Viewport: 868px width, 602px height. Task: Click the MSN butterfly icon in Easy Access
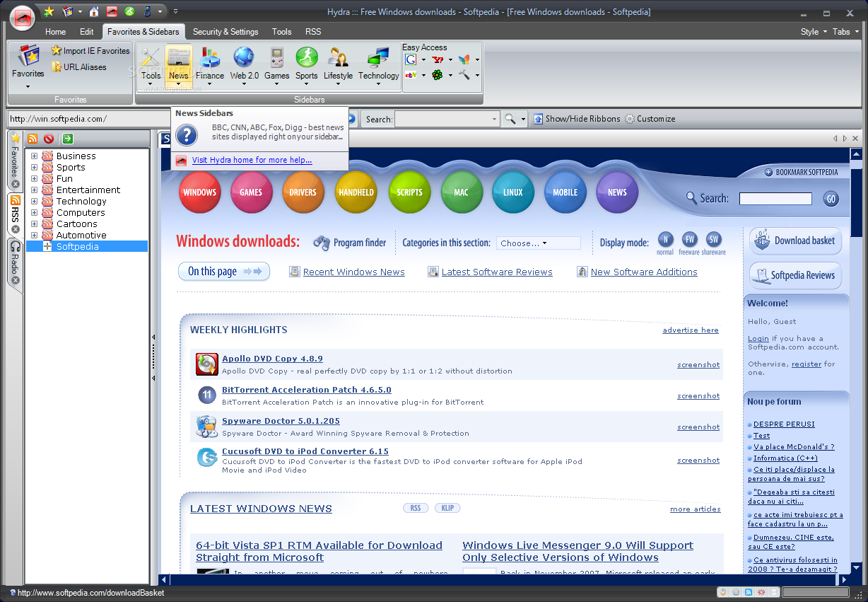[464, 59]
